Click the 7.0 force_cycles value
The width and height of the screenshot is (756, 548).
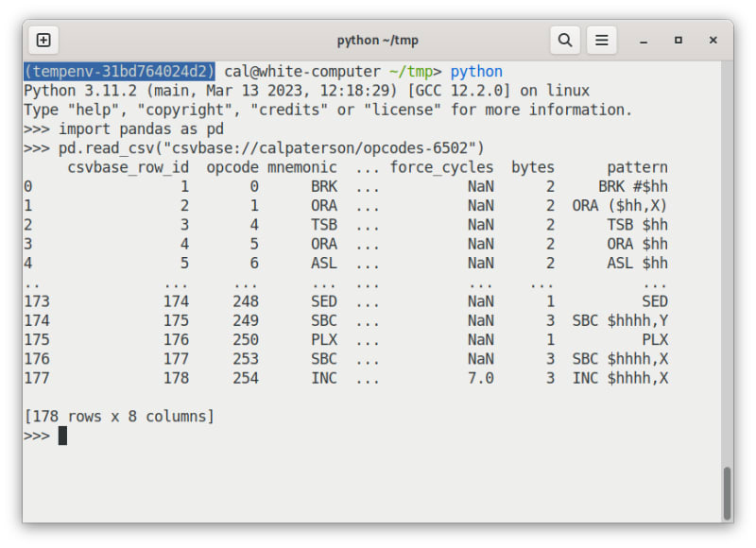(480, 378)
